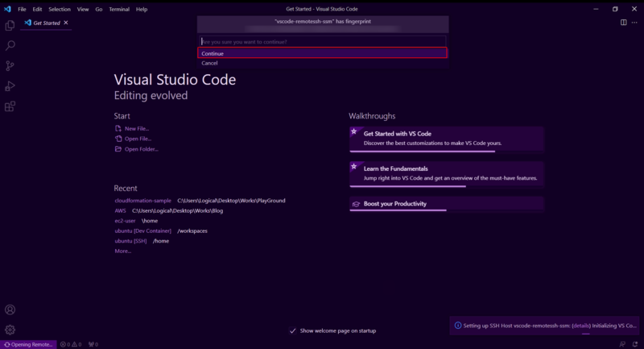Click the Open Folder icon
The width and height of the screenshot is (644, 349).
(118, 149)
